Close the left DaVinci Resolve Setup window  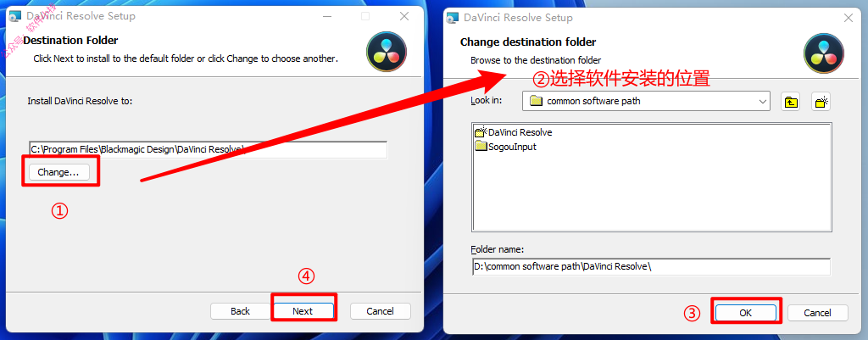pyautogui.click(x=404, y=16)
